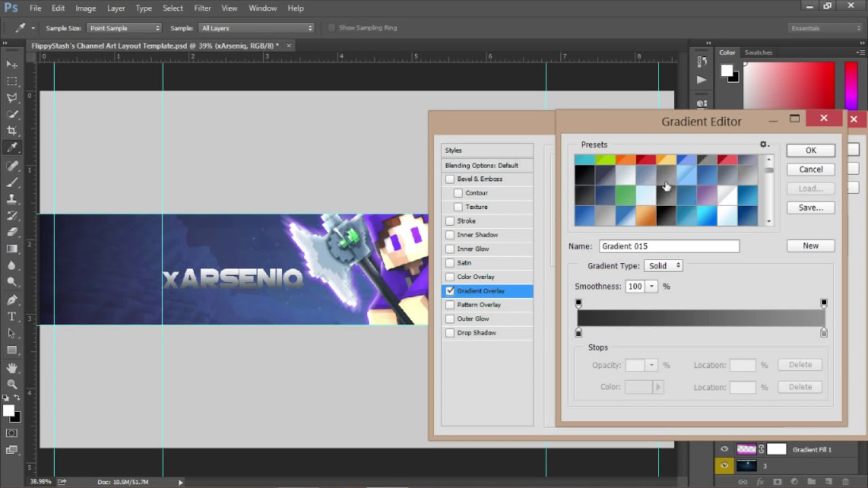868x488 pixels.
Task: Select the Eraser tool
Action: click(x=12, y=232)
